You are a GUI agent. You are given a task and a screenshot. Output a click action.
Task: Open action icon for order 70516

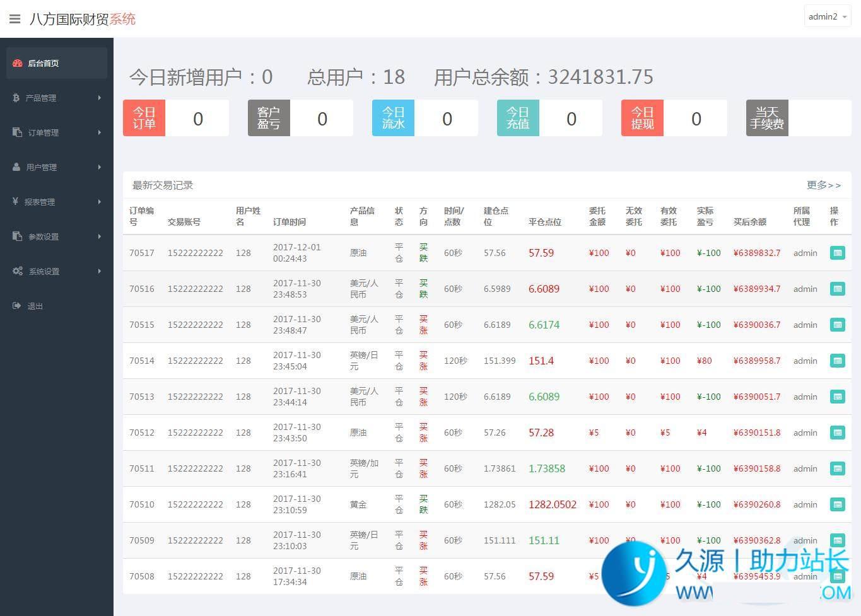point(837,289)
